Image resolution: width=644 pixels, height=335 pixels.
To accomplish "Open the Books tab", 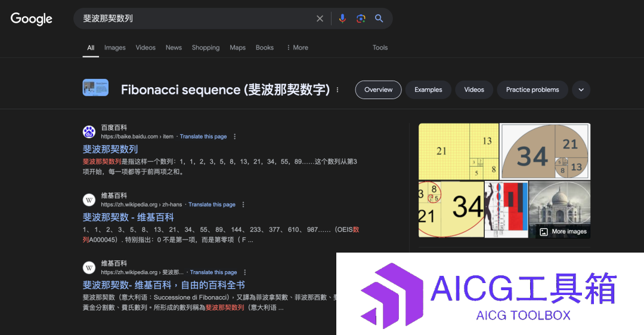I will (265, 48).
